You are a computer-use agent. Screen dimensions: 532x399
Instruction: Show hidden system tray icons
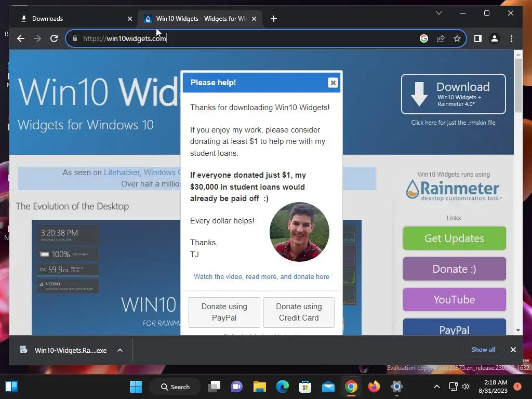click(x=437, y=387)
